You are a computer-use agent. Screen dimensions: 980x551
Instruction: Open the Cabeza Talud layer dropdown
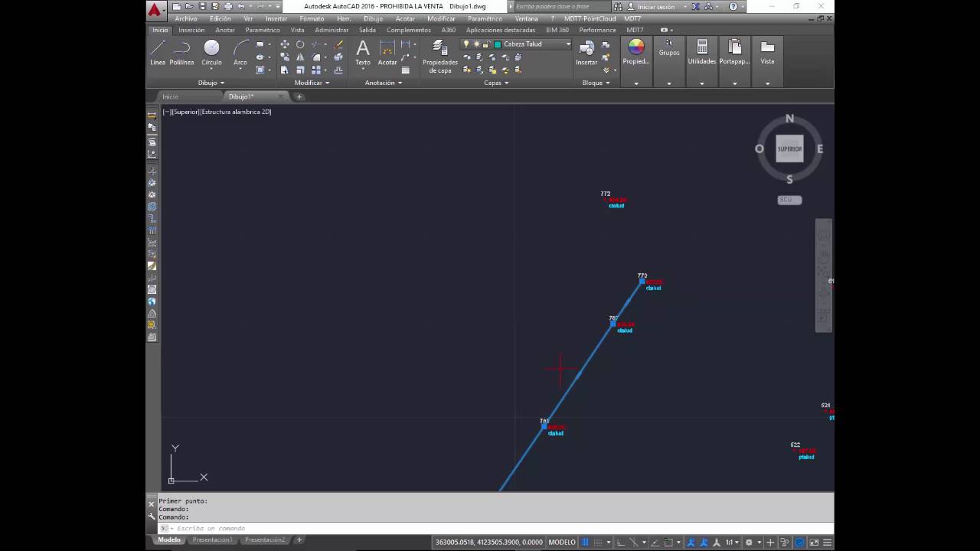point(568,44)
